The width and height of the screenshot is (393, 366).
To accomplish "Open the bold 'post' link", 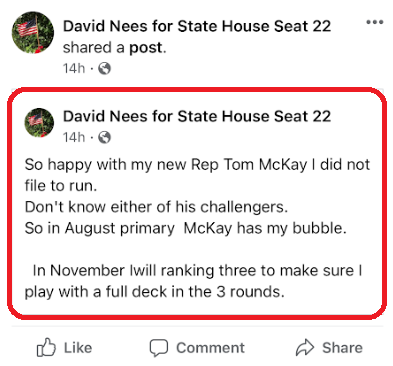I will 146,48.
